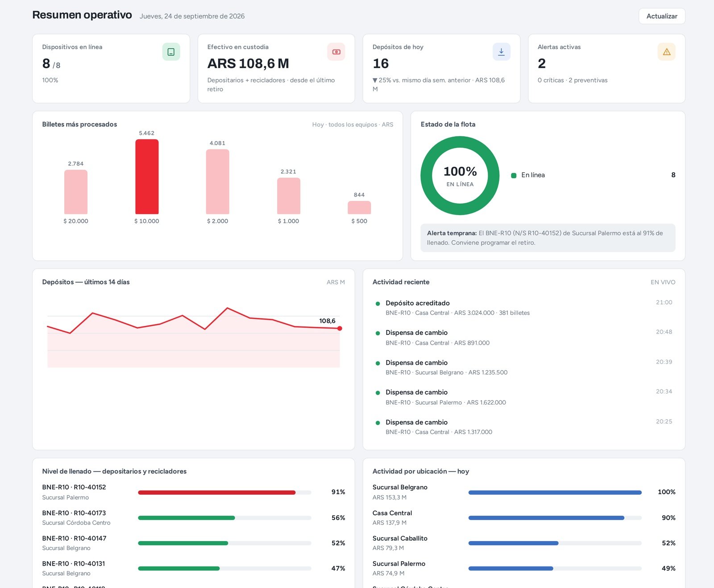Select the $ 10.000 bar in the banknote chart
This screenshot has width=714, height=588.
(x=147, y=177)
